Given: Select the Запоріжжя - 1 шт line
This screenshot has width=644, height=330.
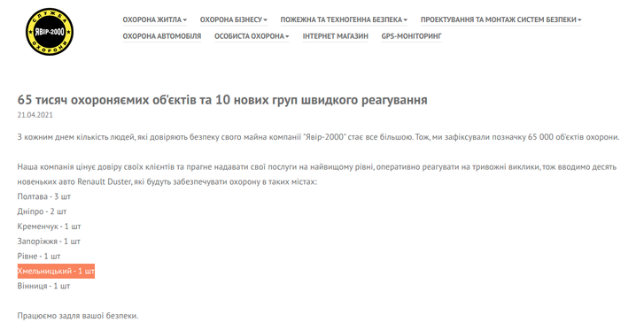Looking at the screenshot, I should point(49,241).
